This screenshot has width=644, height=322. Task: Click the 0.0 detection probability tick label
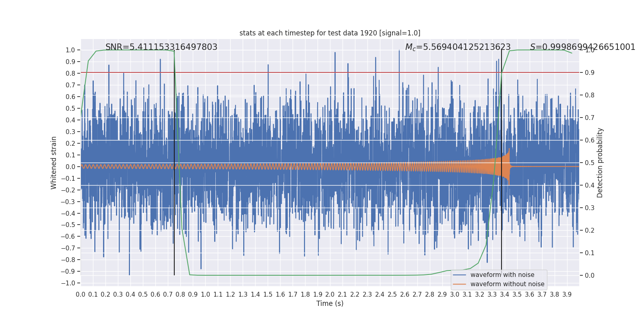click(590, 275)
